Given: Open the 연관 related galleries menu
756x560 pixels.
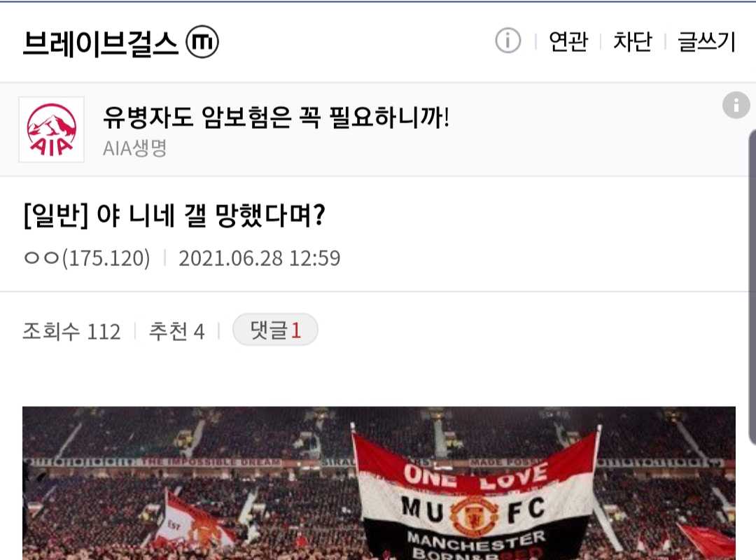Looking at the screenshot, I should (568, 41).
